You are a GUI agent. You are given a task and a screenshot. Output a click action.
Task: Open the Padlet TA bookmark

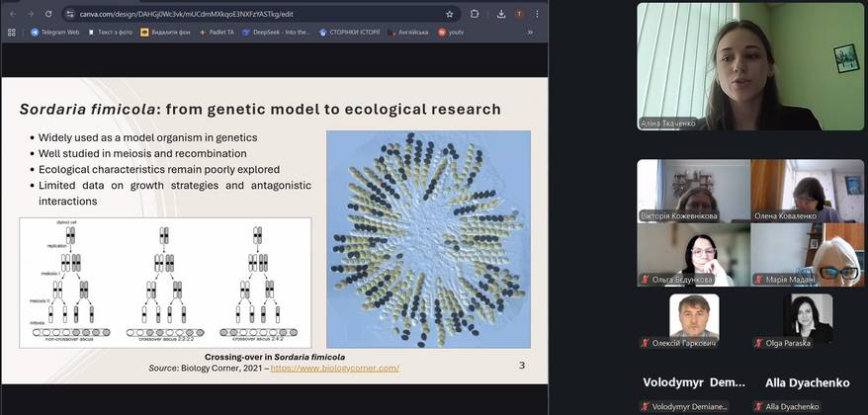216,32
